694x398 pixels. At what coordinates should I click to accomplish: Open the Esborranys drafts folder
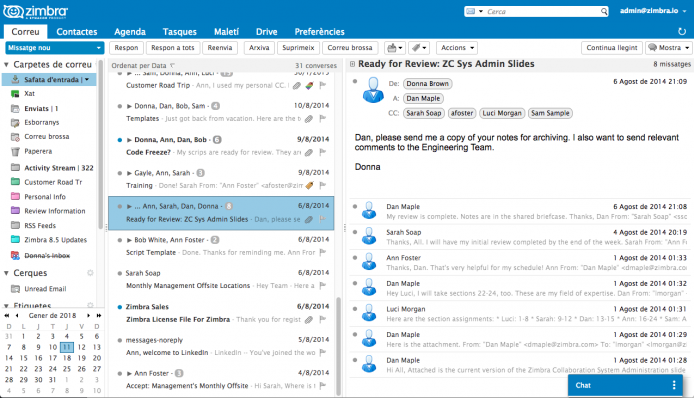click(x=42, y=122)
